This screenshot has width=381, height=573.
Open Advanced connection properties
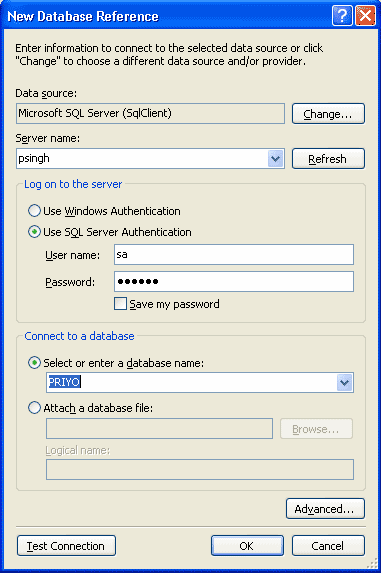click(x=325, y=508)
